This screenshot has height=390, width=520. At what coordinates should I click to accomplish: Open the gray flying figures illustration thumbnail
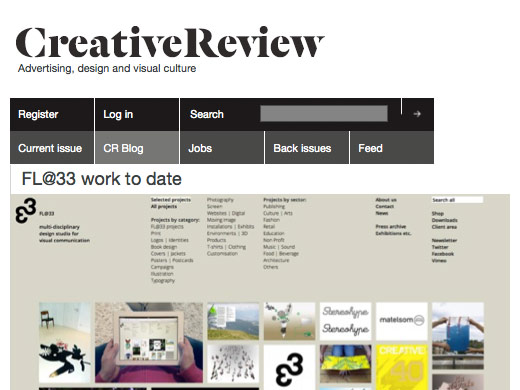click(x=233, y=364)
